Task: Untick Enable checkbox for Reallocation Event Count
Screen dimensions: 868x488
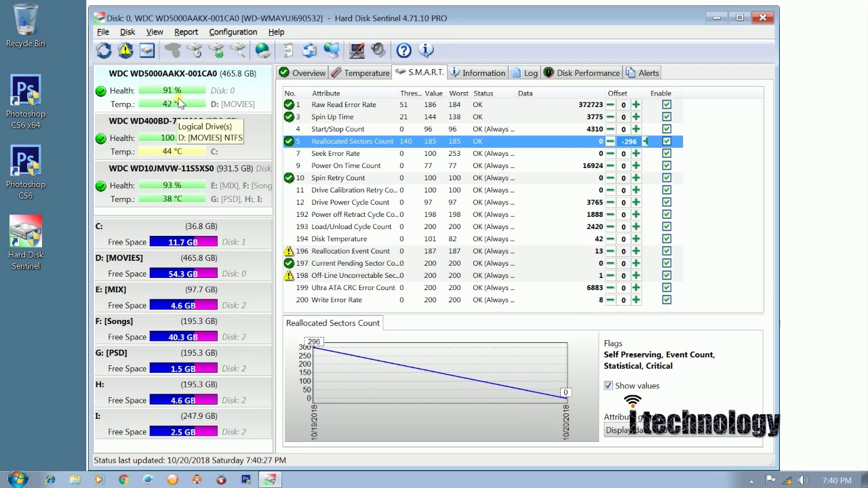Action: [x=667, y=251]
